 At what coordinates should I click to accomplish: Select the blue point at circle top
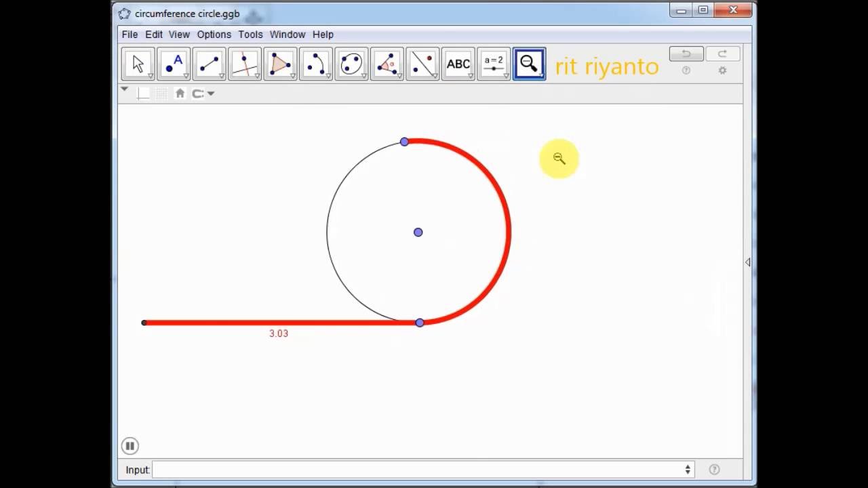(x=405, y=142)
